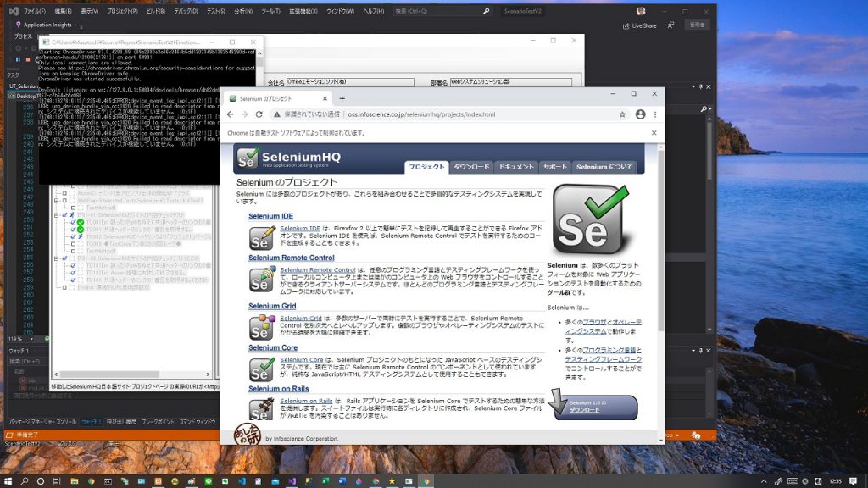The image size is (868, 488).
Task: Switch to the コマンド ウィンドウ tab
Action: point(197,422)
